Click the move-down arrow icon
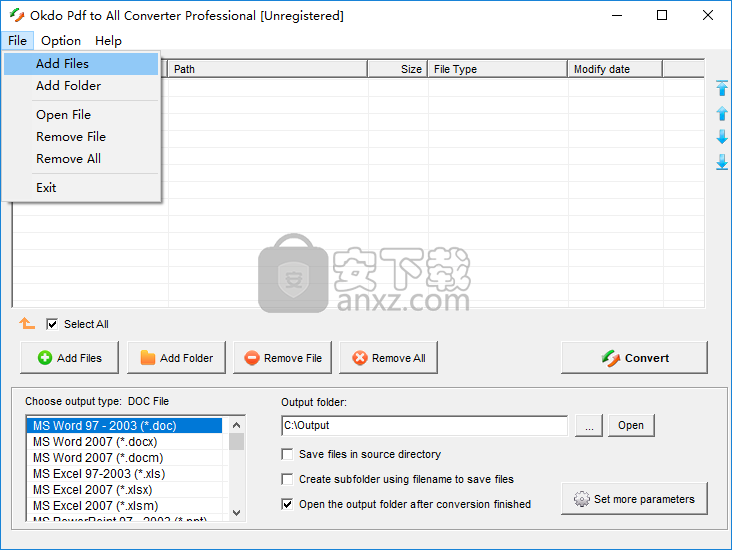This screenshot has height=550, width=732. pyautogui.click(x=722, y=137)
